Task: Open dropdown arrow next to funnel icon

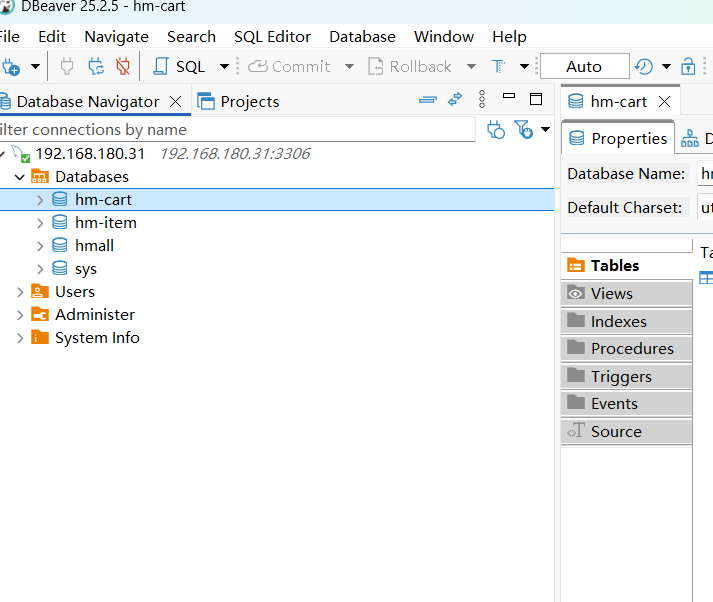Action: tap(545, 130)
